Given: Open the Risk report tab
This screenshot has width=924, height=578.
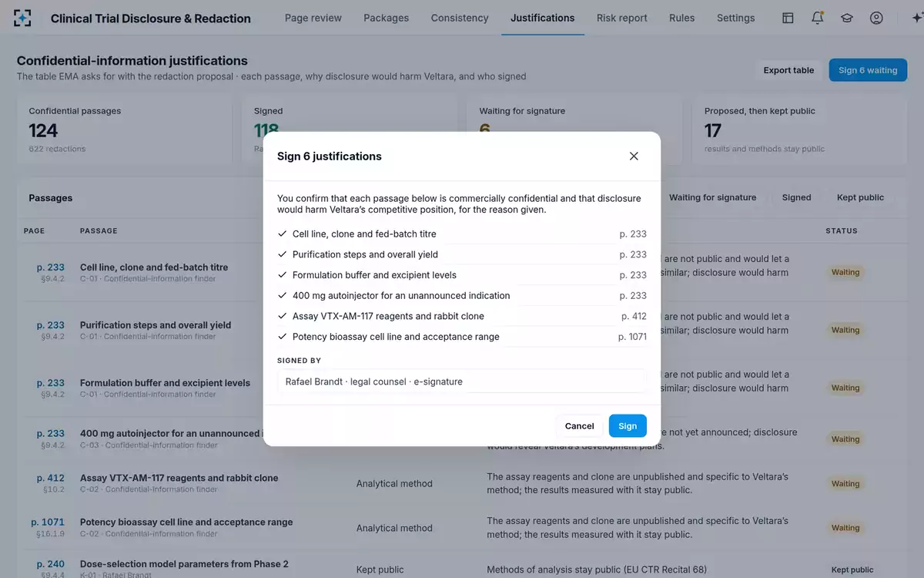Looking at the screenshot, I should (622, 18).
